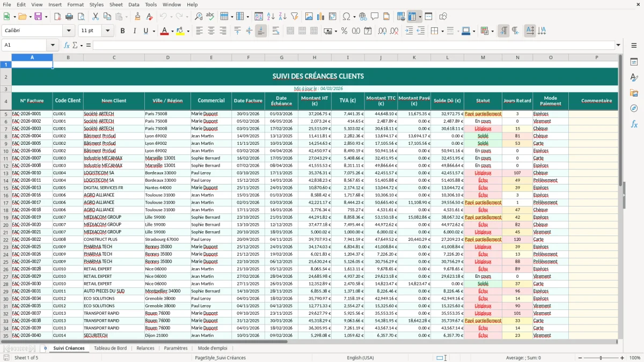
Task: Open Find & Replace icon
Action: point(199,17)
